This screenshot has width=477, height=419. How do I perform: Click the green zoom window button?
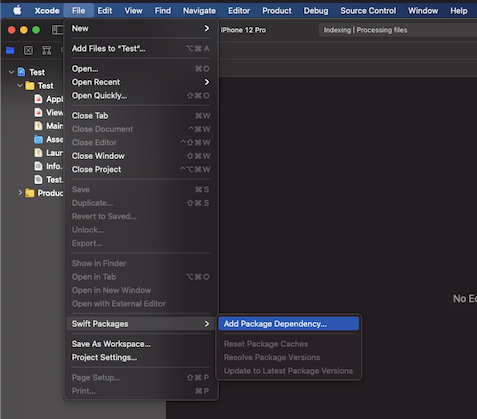coord(36,30)
